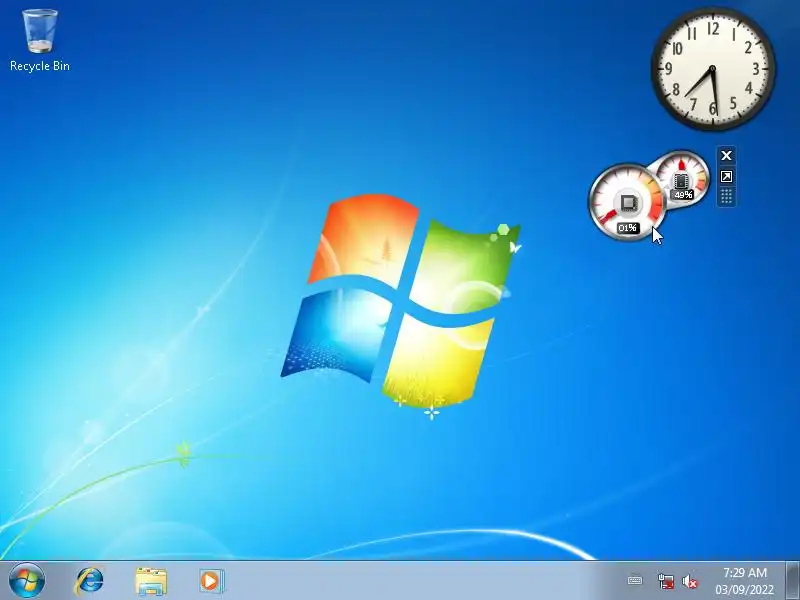Viewport: 800px width, 600px height.
Task: Close the CPU Meter gadget
Action: (x=727, y=155)
